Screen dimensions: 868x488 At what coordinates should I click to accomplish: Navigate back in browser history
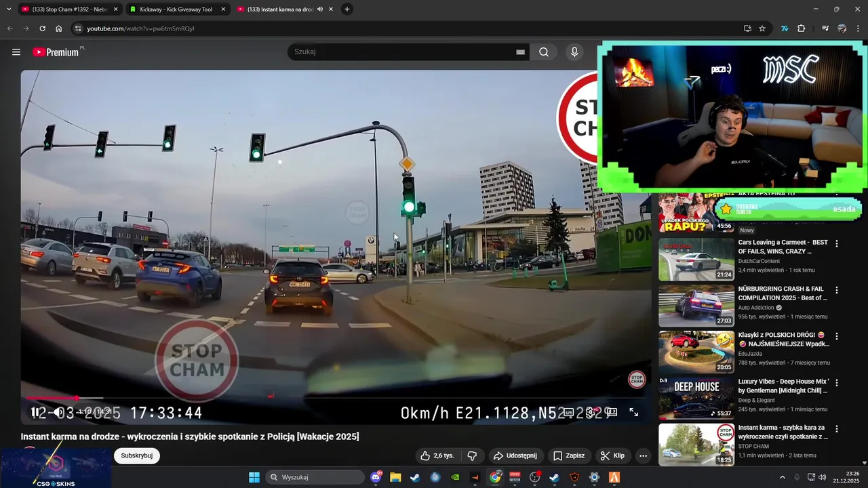tap(9, 28)
